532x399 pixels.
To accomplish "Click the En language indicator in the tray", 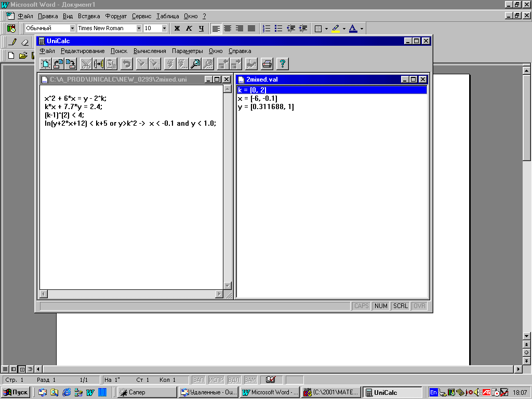I will point(433,392).
